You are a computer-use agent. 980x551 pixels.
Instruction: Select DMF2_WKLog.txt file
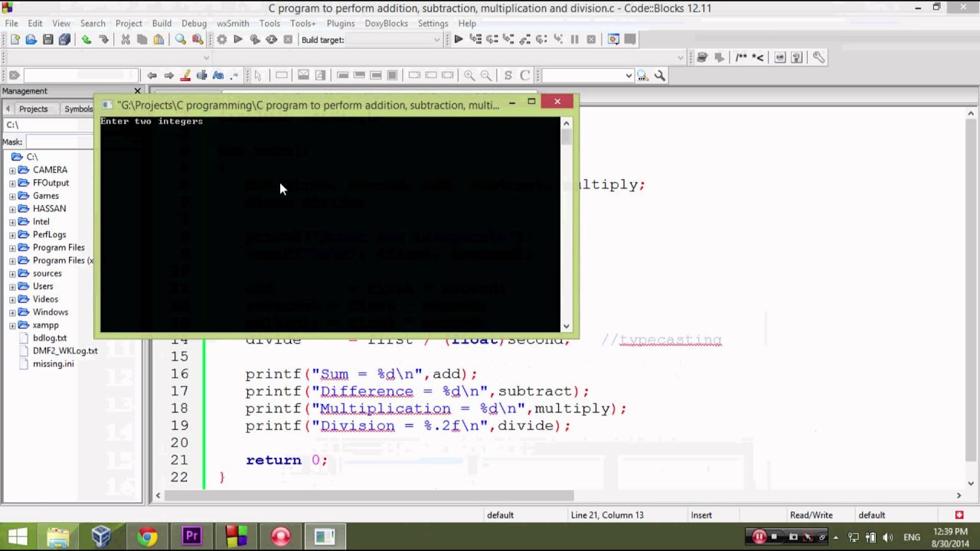(x=65, y=350)
